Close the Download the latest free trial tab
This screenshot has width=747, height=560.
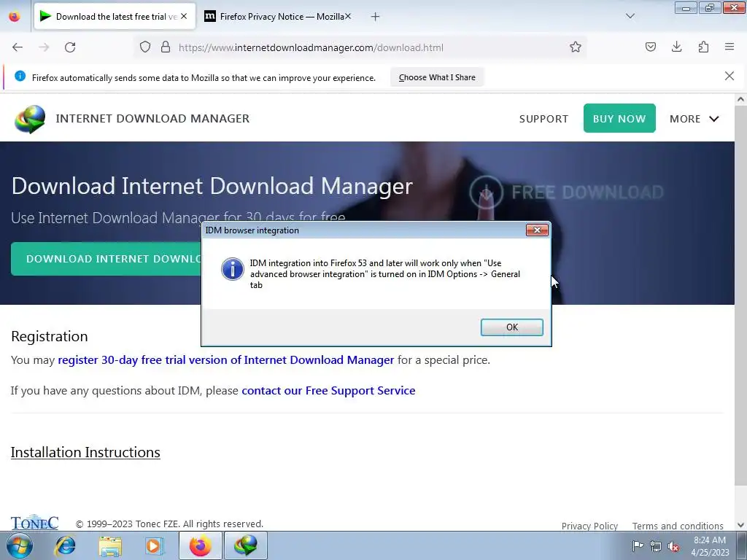point(184,16)
